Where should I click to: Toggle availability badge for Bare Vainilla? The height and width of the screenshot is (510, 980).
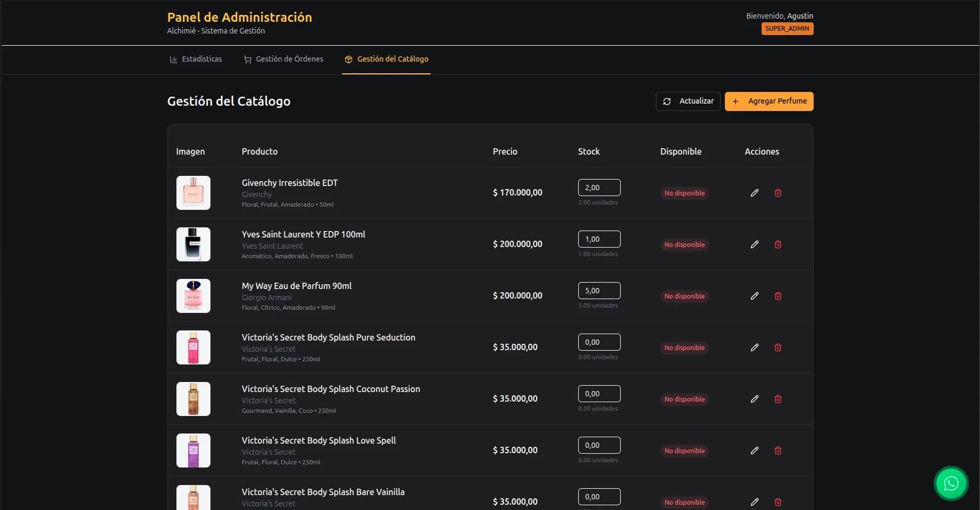pyautogui.click(x=685, y=502)
